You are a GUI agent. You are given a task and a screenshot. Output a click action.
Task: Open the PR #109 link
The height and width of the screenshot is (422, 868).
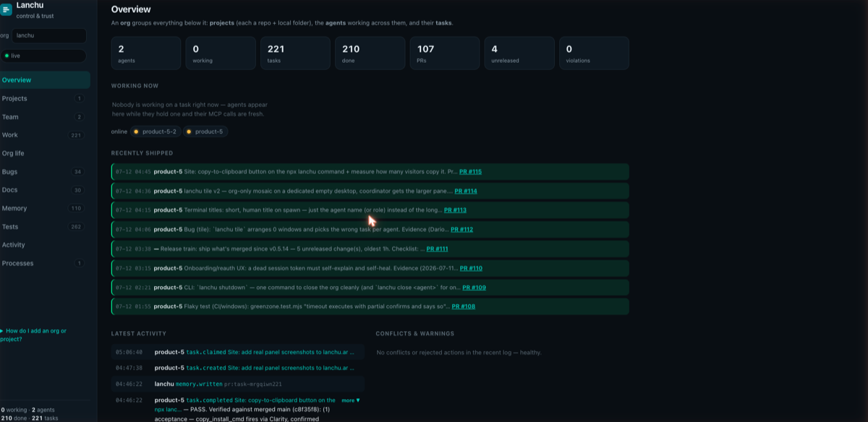click(x=474, y=287)
